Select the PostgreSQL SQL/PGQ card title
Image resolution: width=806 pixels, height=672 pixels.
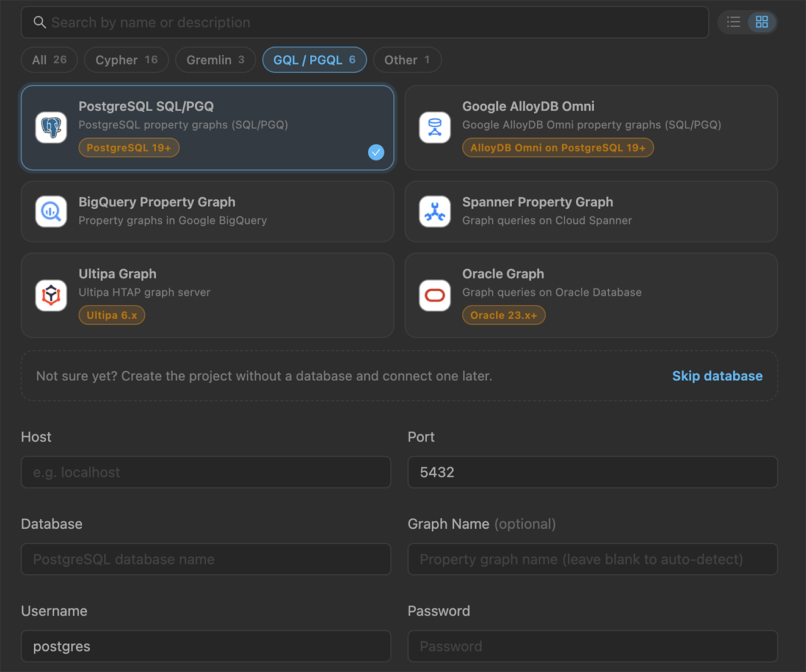(147, 106)
